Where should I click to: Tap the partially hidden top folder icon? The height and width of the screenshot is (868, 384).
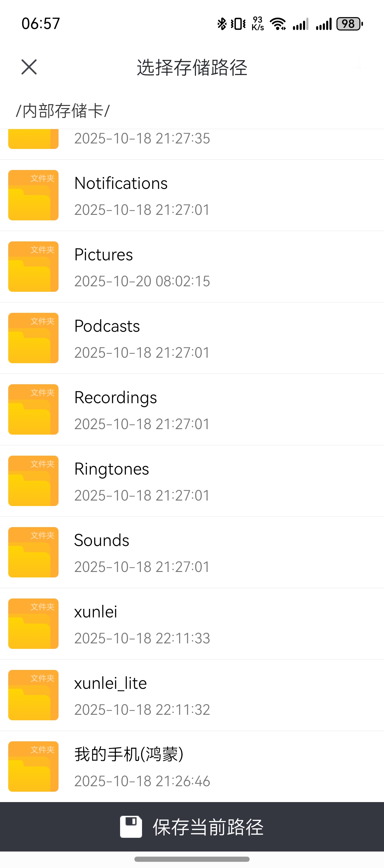(x=33, y=139)
